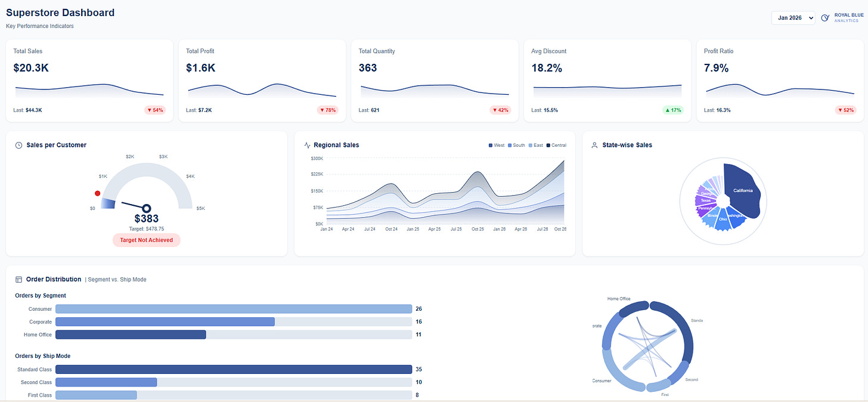Click the Last: 16.3% text
This screenshot has height=402, width=868.
[x=717, y=110]
